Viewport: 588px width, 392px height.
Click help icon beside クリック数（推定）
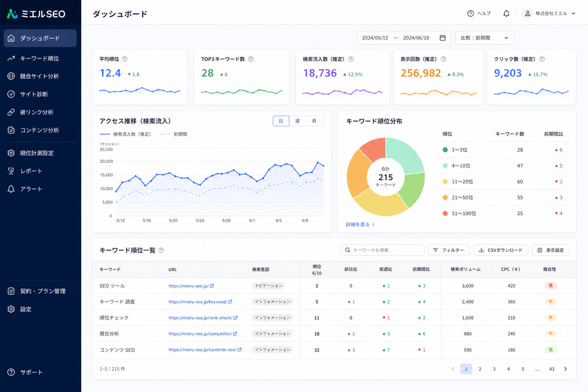click(x=542, y=59)
